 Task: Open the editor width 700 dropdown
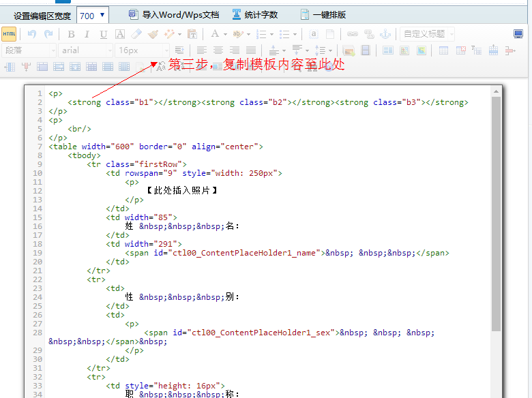point(92,15)
